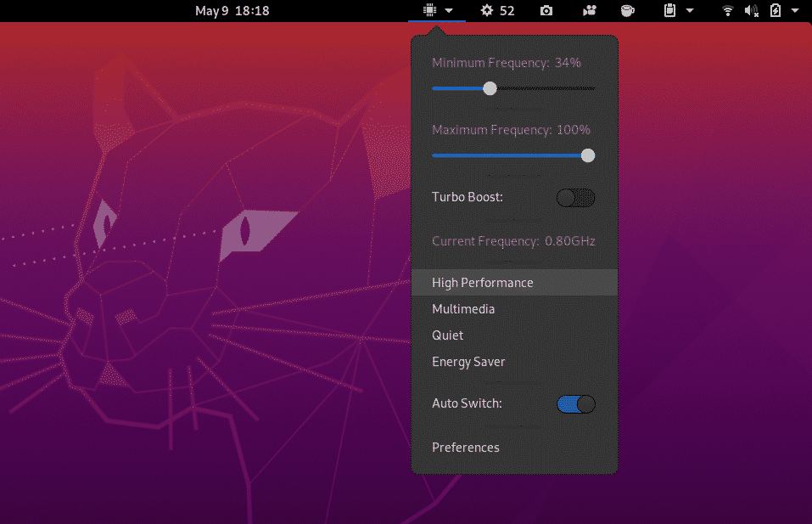
Task: Click the caffeine coffee cup icon
Action: pyautogui.click(x=628, y=10)
